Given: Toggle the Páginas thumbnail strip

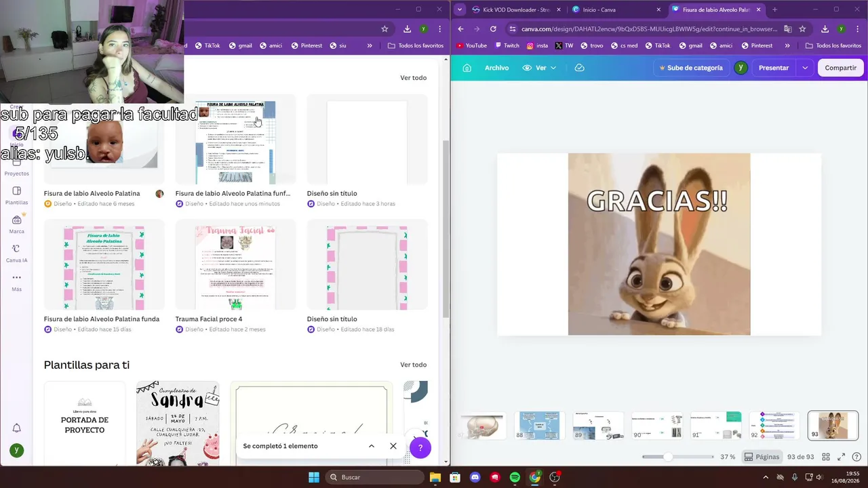Looking at the screenshot, I should [x=762, y=457].
